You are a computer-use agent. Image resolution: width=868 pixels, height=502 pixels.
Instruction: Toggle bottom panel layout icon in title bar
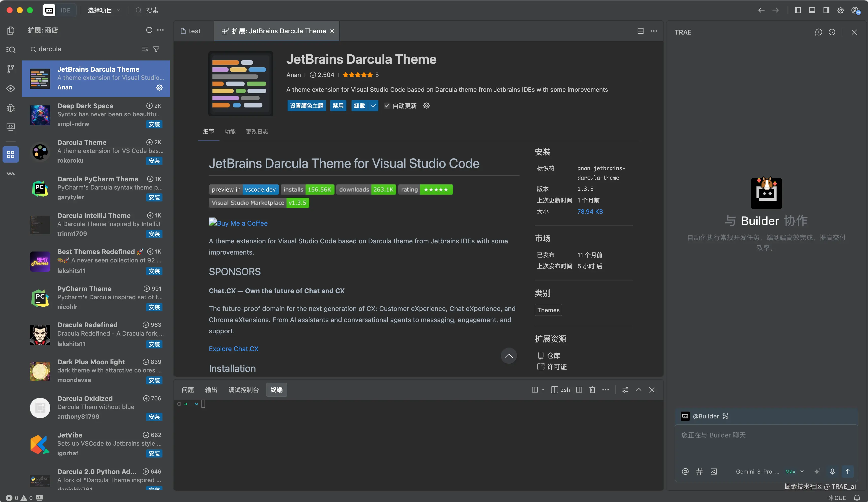click(812, 10)
